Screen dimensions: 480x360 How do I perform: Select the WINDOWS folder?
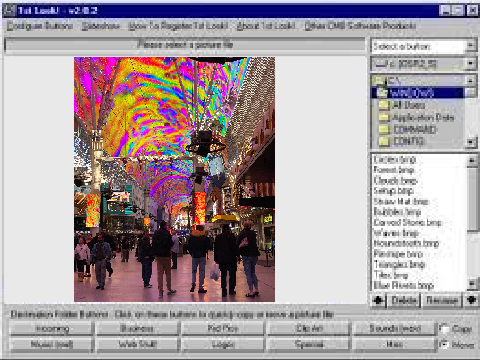[417, 93]
